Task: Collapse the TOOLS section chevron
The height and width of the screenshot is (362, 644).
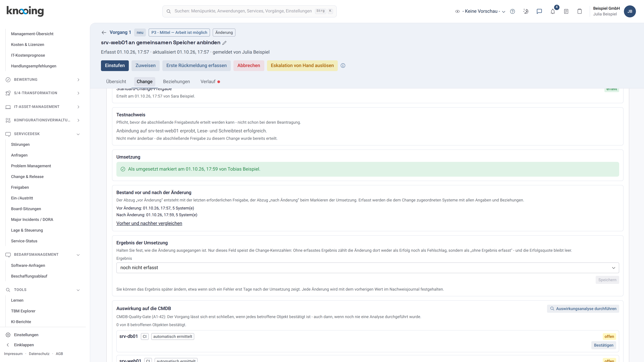Action: pos(78,290)
